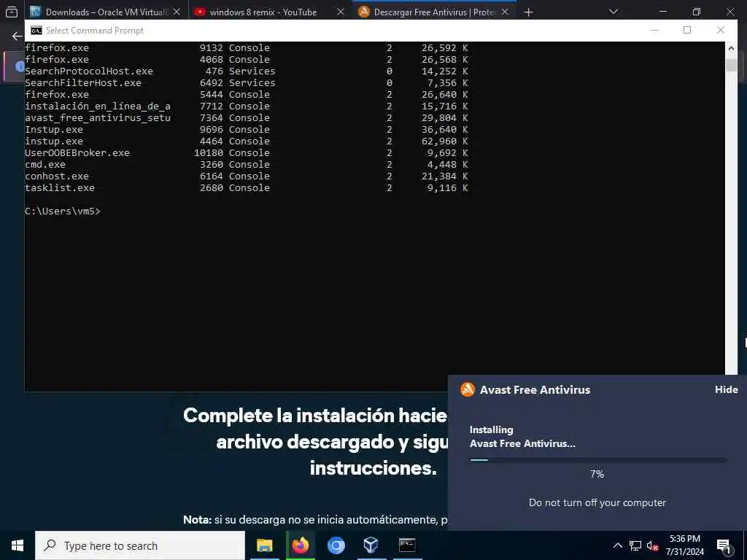This screenshot has height=560, width=747.
Task: List all tabs dropdown arrow
Action: coord(613,12)
